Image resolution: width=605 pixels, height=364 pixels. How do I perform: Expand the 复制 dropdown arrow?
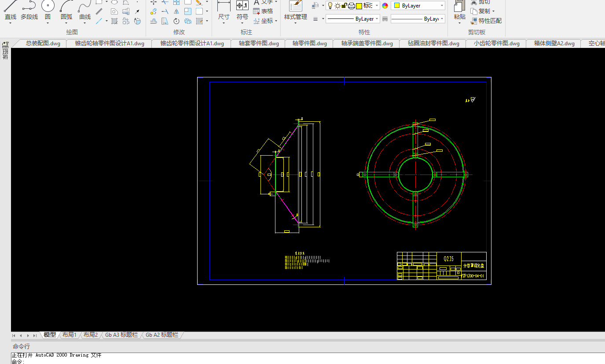[x=493, y=11]
